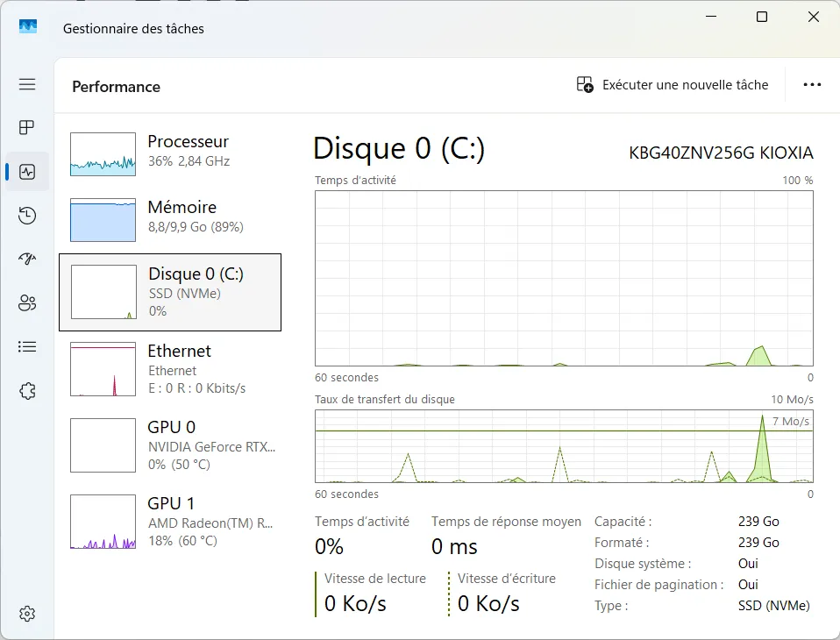This screenshot has width=840, height=640.
Task: Click the Vitesse d'écriture value
Action: point(488,603)
